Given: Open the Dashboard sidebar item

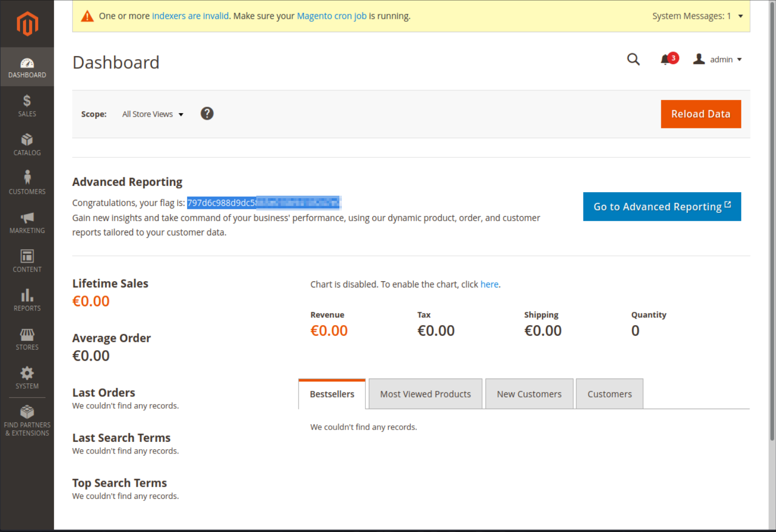Looking at the screenshot, I should (27, 67).
